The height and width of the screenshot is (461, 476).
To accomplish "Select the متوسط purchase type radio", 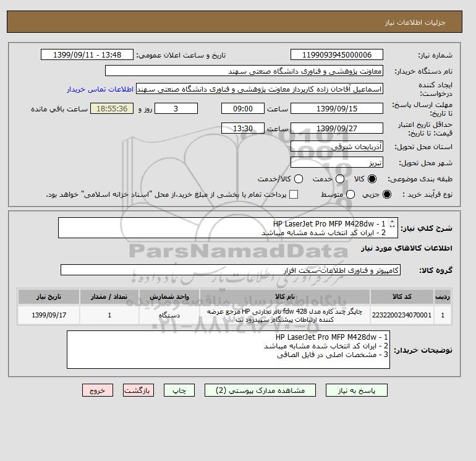I will (351, 194).
